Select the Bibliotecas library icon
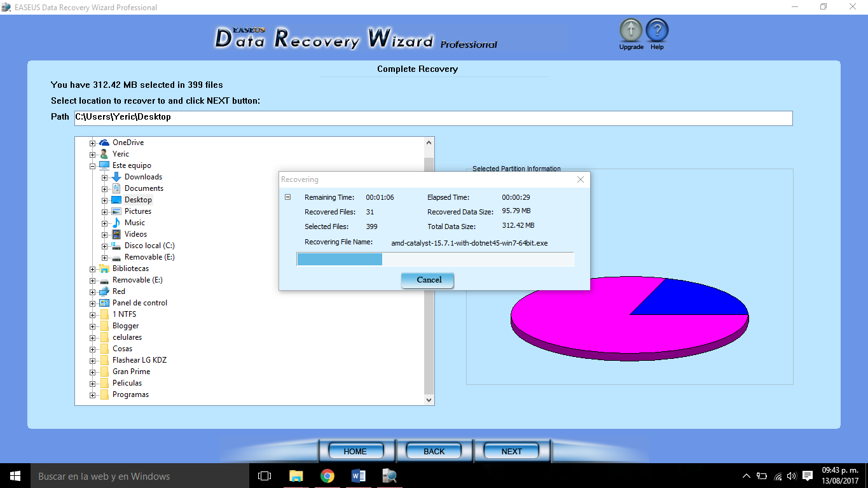Image resolution: width=868 pixels, height=488 pixels. [104, 268]
